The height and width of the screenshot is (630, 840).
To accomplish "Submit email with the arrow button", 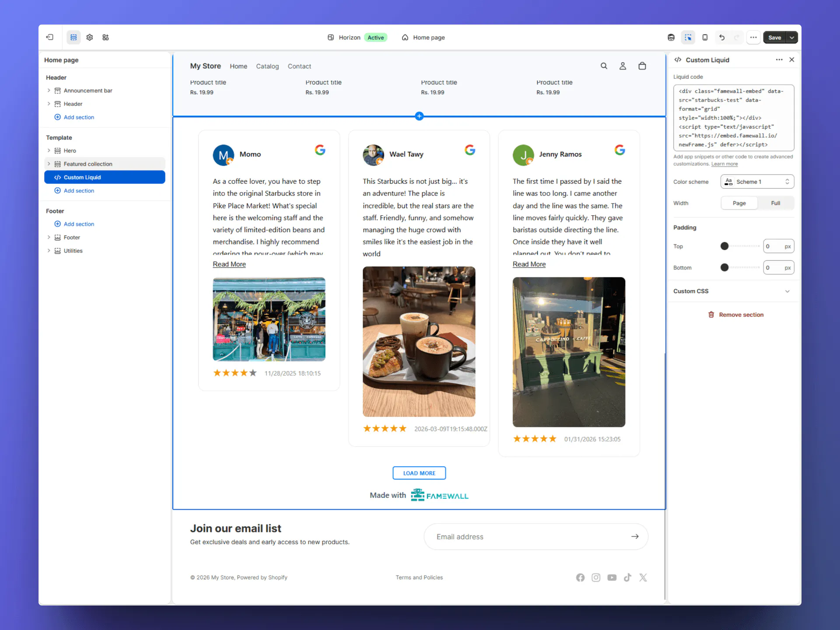I will (635, 536).
